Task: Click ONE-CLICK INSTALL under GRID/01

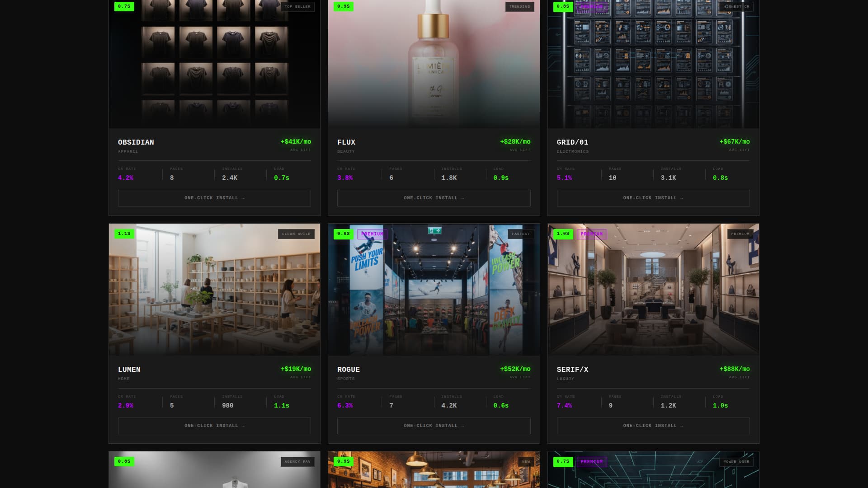Action: (x=653, y=198)
